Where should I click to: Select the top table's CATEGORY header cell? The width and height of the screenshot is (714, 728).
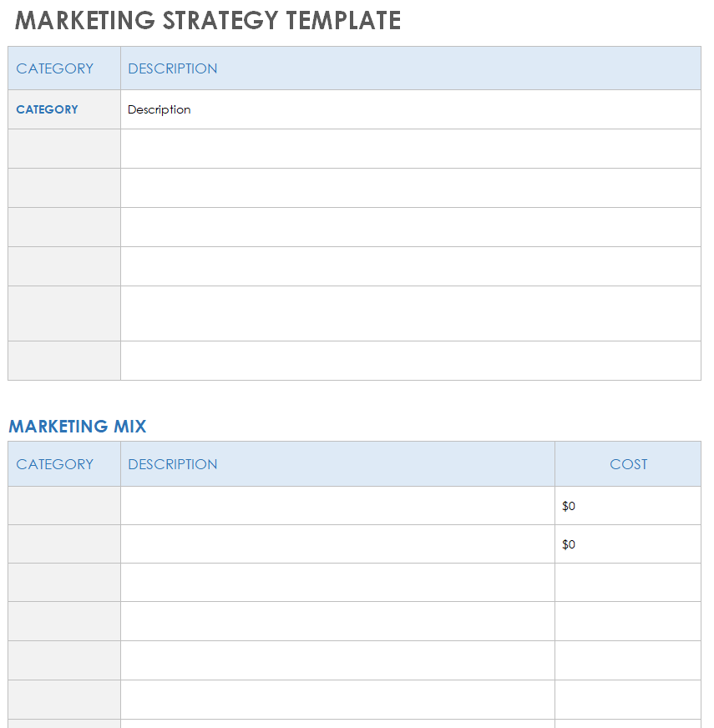pos(64,68)
